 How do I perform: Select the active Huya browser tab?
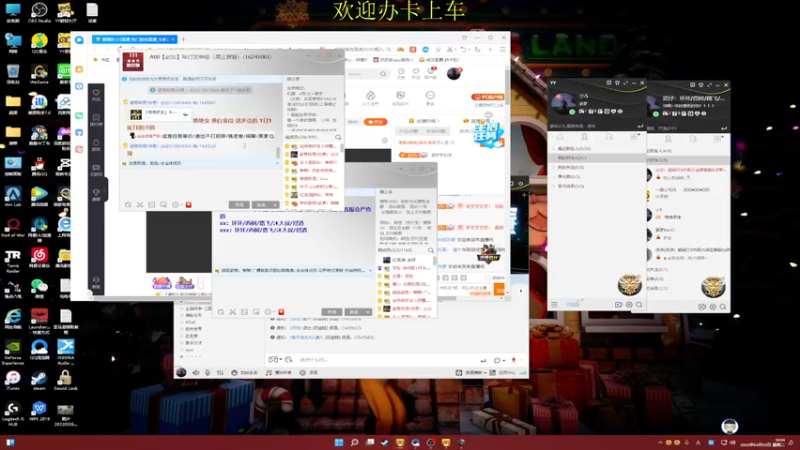click(x=134, y=39)
